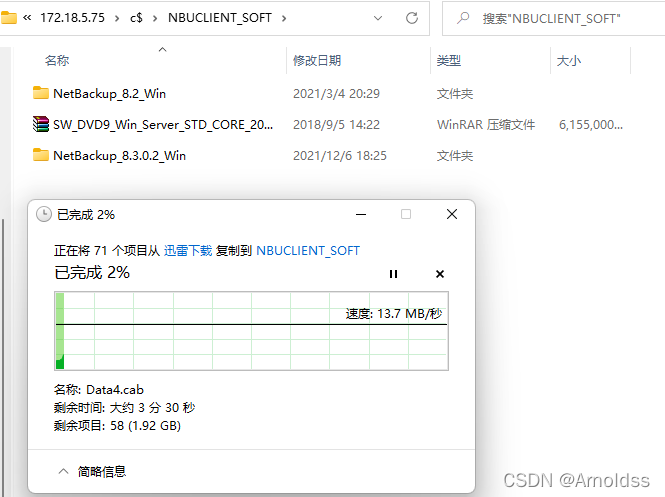Click the remaining items 58 (1.92 GB) text
The width and height of the screenshot is (665, 497).
[x=145, y=425]
